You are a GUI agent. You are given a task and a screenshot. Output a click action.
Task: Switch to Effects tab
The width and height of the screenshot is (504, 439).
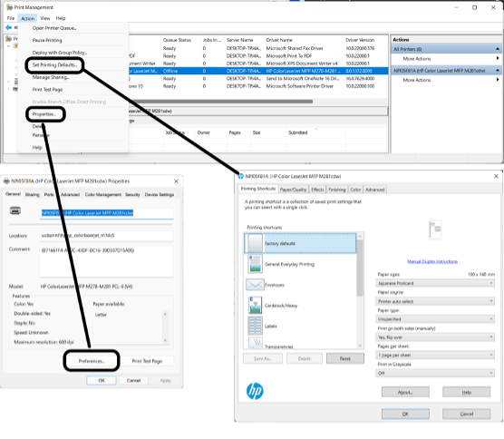317,190
